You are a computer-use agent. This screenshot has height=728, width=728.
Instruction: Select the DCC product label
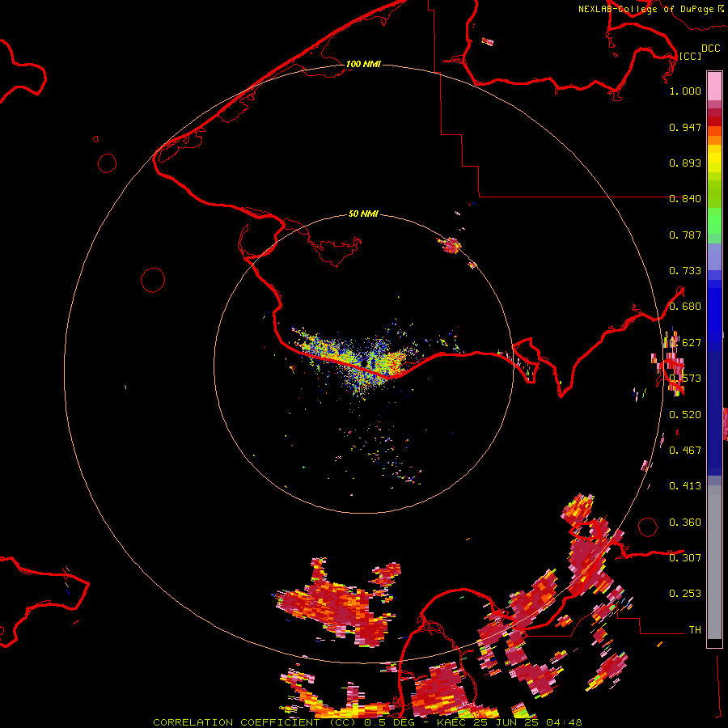pos(711,49)
